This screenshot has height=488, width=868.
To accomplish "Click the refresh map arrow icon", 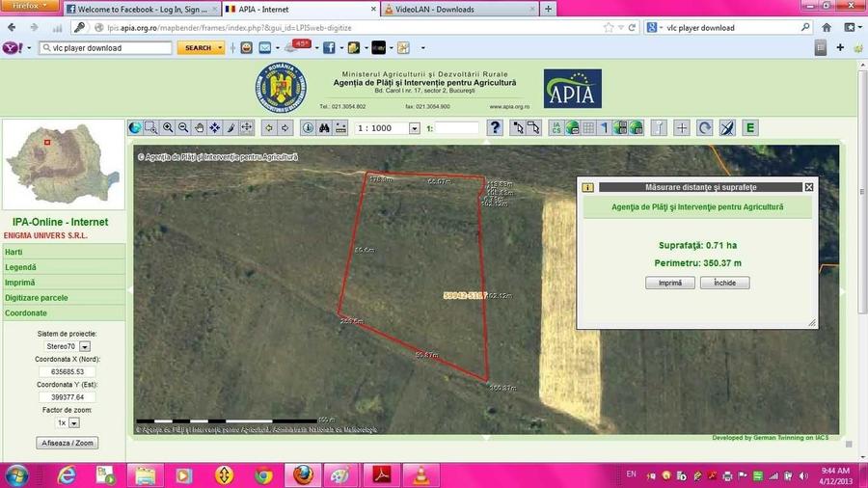I will 704,128.
